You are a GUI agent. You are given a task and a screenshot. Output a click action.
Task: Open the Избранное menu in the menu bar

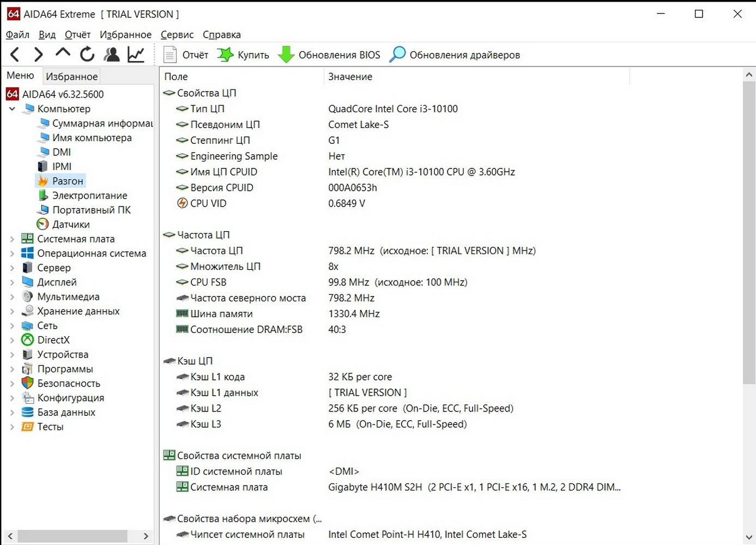(x=125, y=34)
